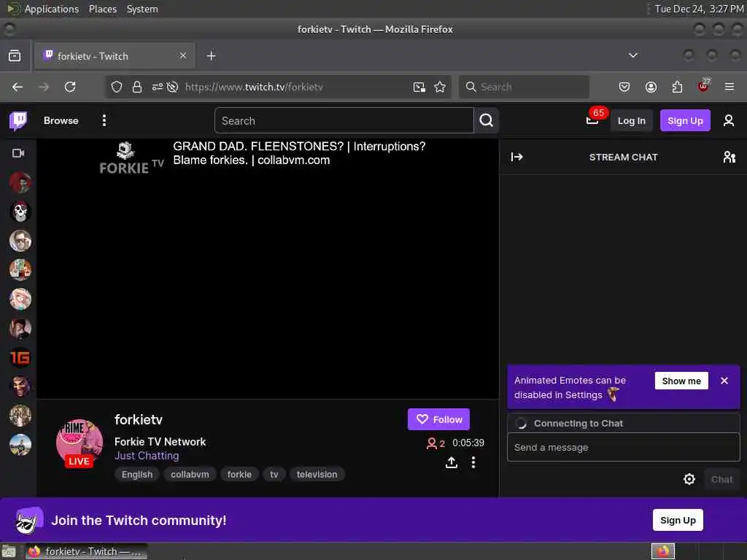
Task: Click the forkie tag
Action: (x=239, y=475)
